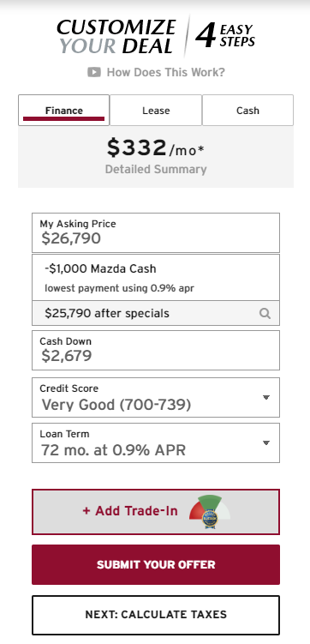Click the Credit Score dropdown arrow
This screenshot has height=644, width=310.
coord(266,397)
